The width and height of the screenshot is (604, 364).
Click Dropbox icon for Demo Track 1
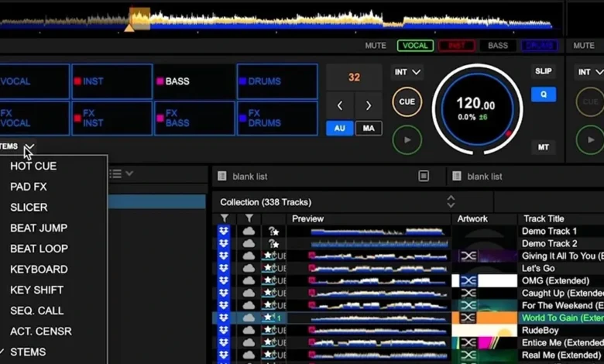click(224, 231)
